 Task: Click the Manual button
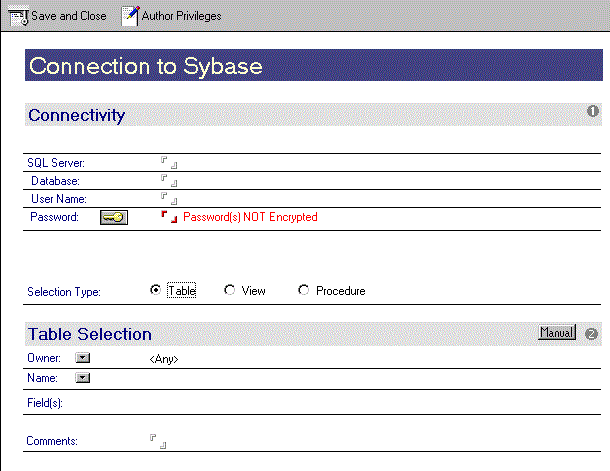[x=557, y=333]
